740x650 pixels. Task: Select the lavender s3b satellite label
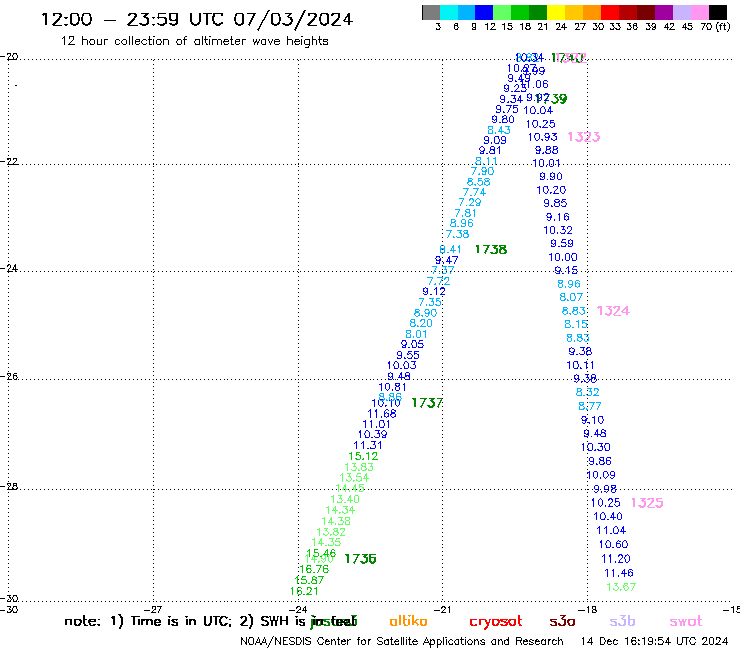pos(622,621)
